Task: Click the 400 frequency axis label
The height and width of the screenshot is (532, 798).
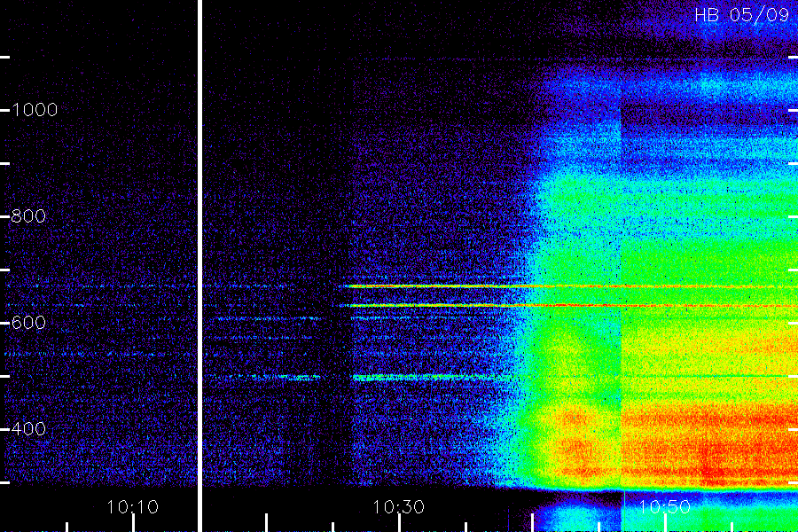Action: click(28, 428)
